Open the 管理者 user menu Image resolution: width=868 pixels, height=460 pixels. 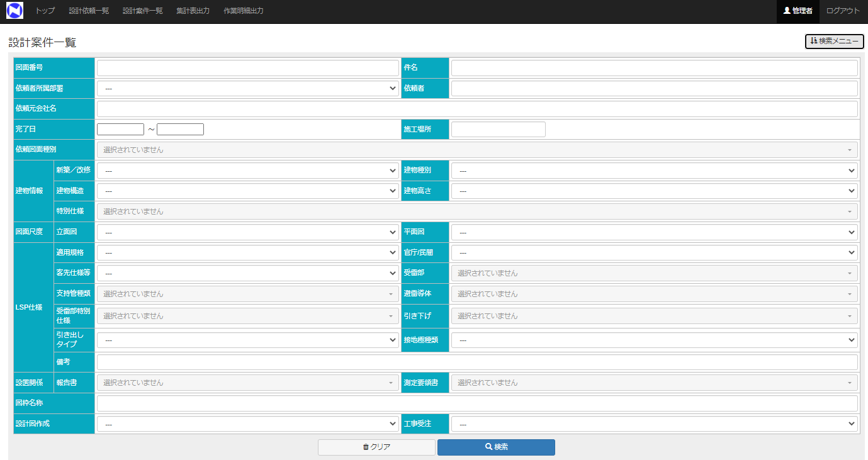pos(798,11)
